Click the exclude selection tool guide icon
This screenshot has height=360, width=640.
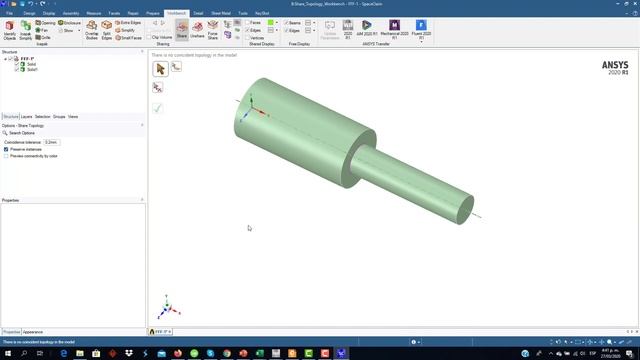click(158, 87)
